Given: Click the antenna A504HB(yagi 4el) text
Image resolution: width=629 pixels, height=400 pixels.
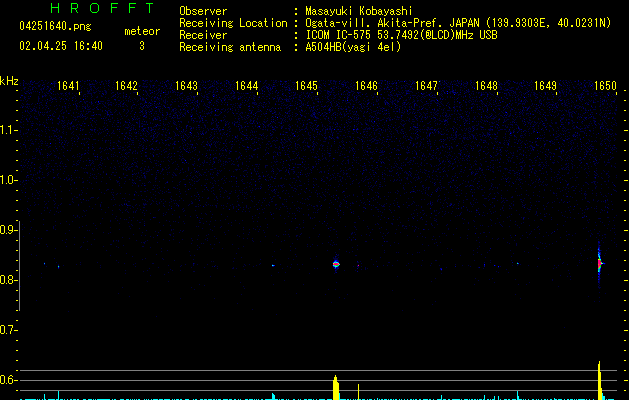Looking at the screenshot, I should coord(353,47).
